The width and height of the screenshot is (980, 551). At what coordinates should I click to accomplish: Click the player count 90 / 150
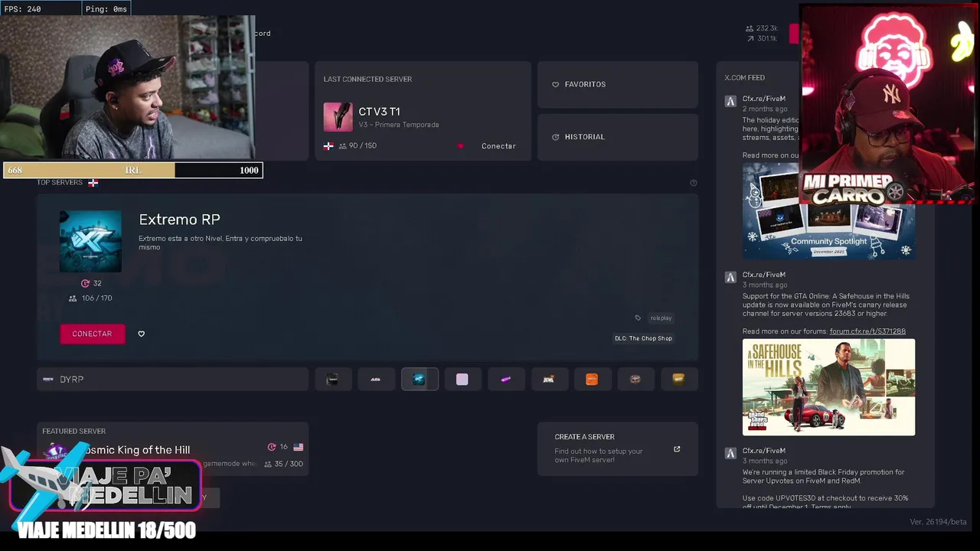(358, 145)
